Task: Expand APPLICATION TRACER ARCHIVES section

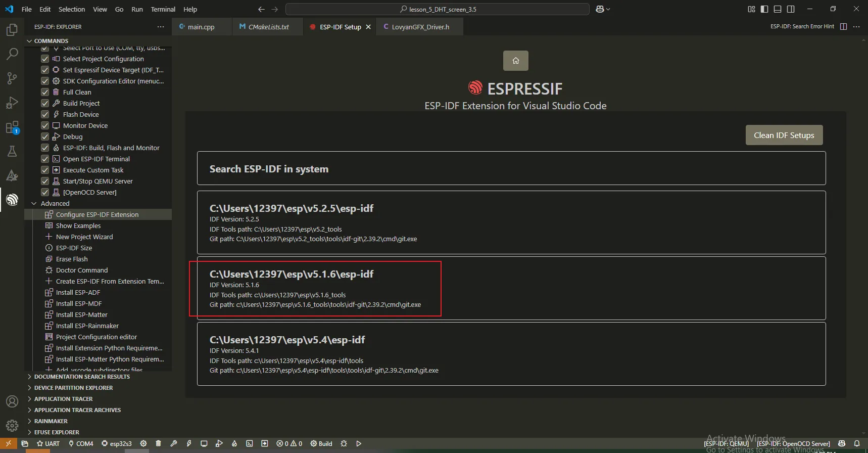Action: coord(98,410)
